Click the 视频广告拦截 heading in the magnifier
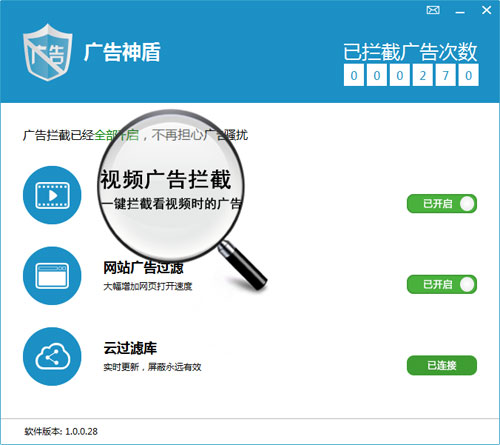Screen dimensions: 500x445 click(x=166, y=179)
